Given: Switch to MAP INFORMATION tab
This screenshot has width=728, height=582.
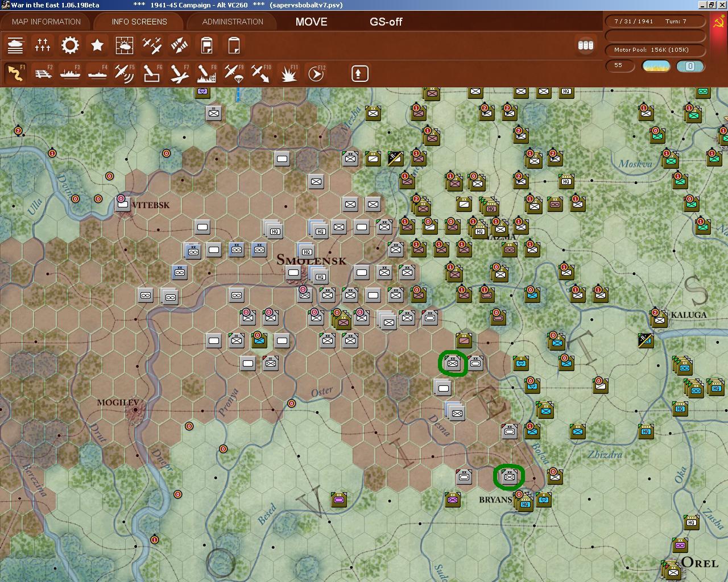Looking at the screenshot, I should click(46, 22).
